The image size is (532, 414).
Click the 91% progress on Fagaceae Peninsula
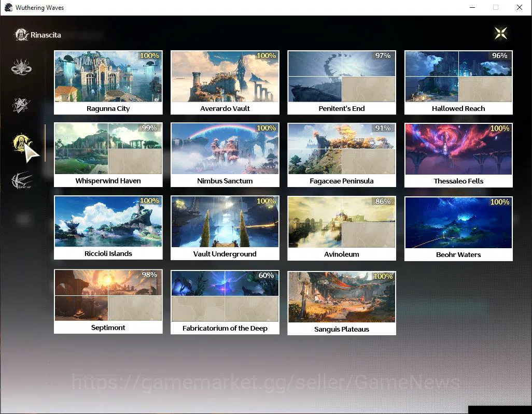(383, 128)
